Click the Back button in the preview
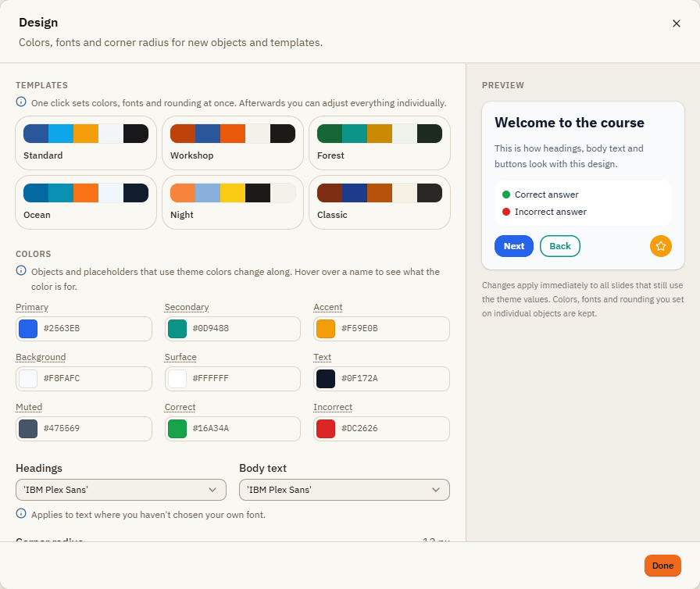 pos(560,246)
